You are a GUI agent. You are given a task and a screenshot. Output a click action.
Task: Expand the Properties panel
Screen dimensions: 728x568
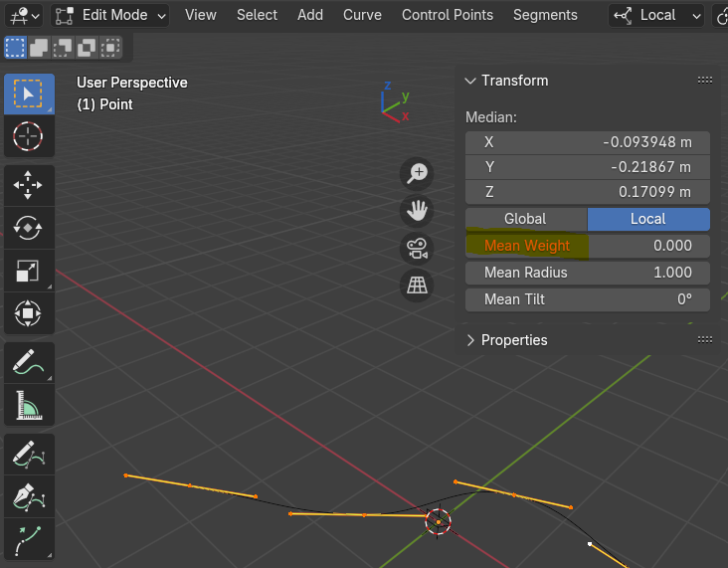click(470, 340)
